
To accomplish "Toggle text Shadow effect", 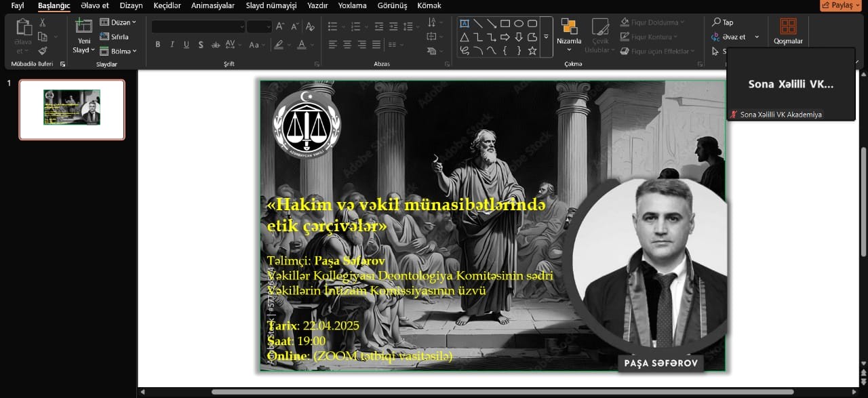I will (201, 45).
